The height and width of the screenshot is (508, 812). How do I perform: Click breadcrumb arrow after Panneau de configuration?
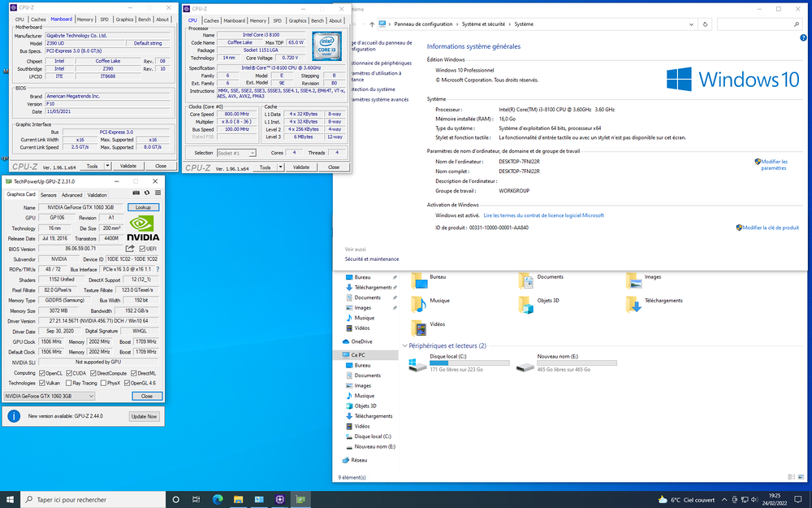tap(457, 24)
